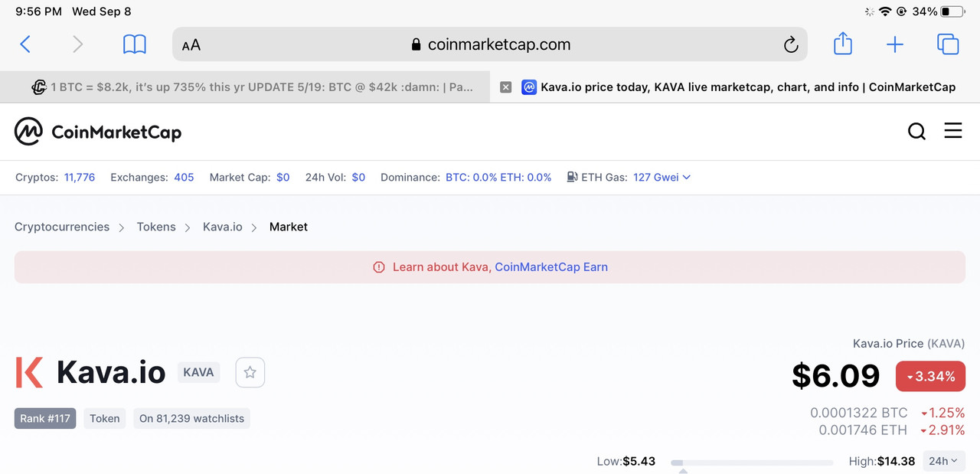Click the Token tag
Image resolution: width=980 pixels, height=474 pixels.
click(x=105, y=418)
